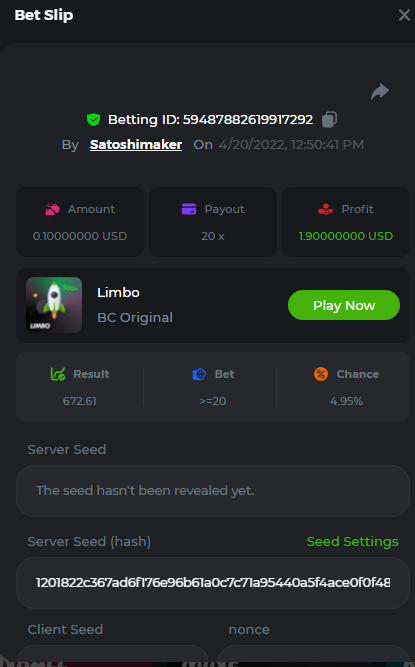The image size is (415, 667).
Task: Click the Amount coins icon
Action: point(52,209)
